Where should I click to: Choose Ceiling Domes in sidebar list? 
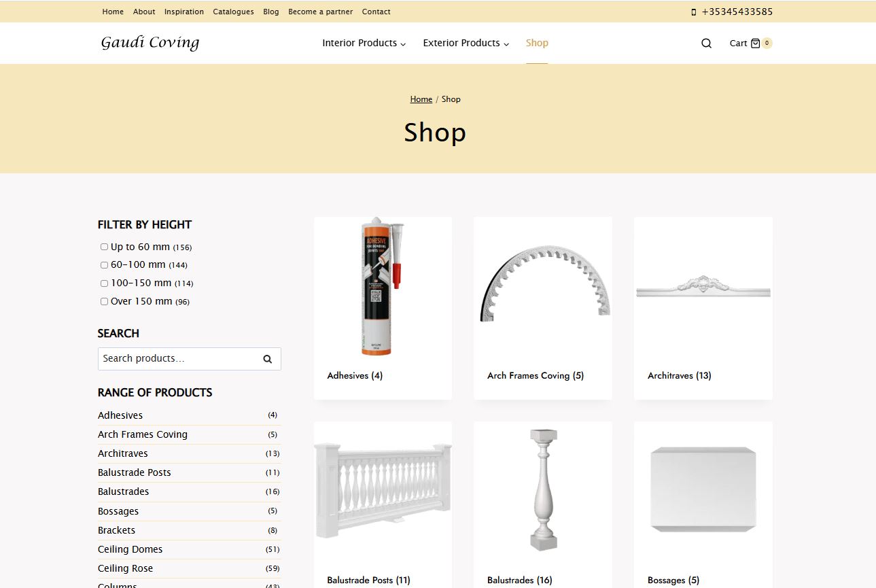(130, 549)
